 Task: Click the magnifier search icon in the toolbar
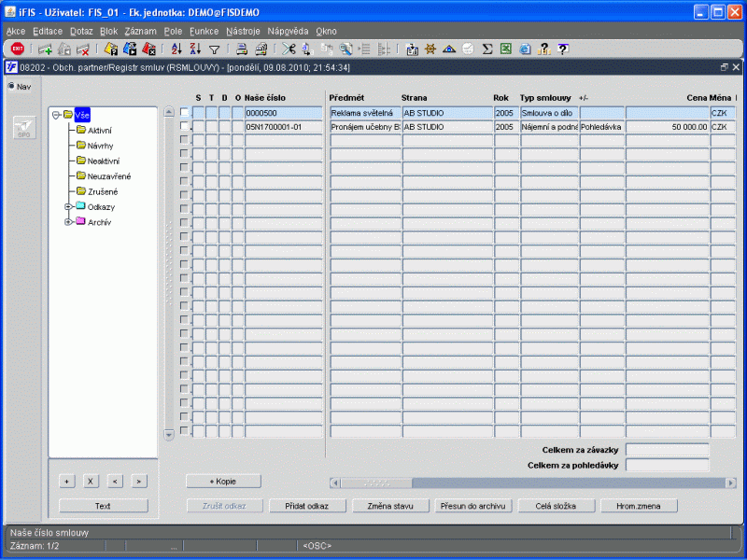click(345, 49)
